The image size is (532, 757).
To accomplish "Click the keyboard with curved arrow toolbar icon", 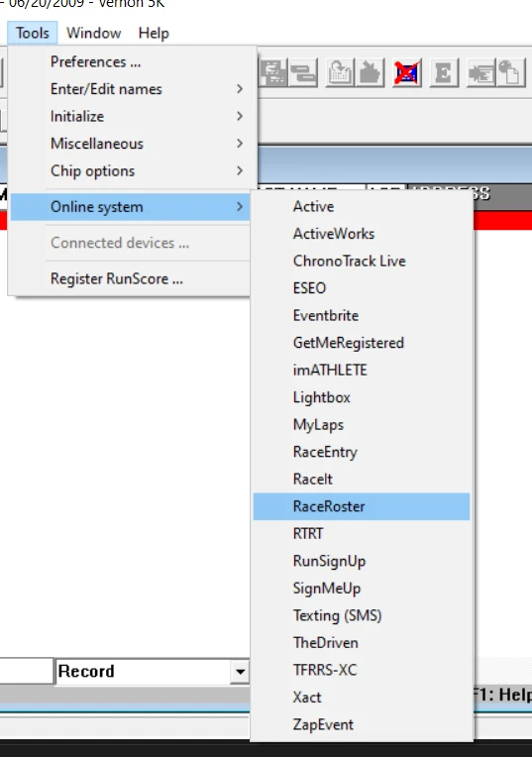I will click(340, 73).
